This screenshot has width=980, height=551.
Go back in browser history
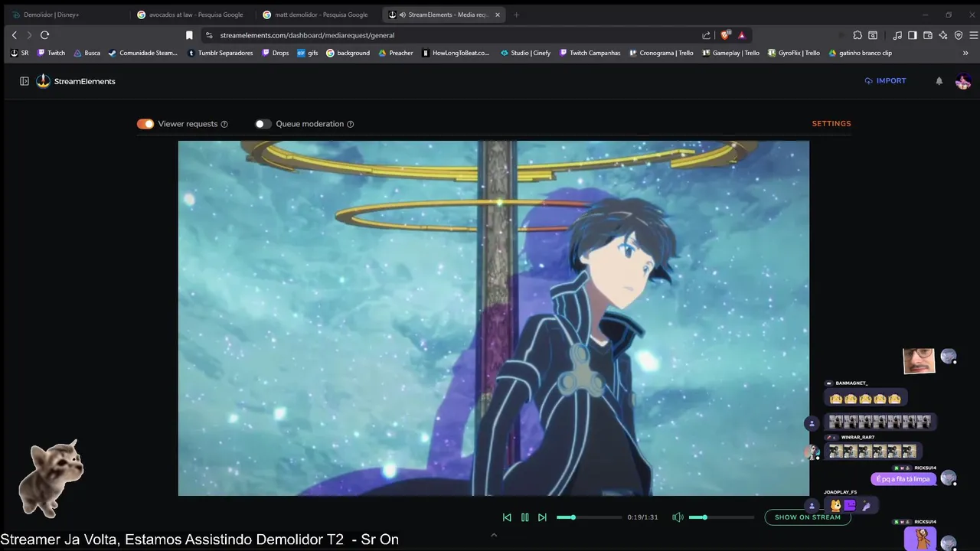click(14, 35)
